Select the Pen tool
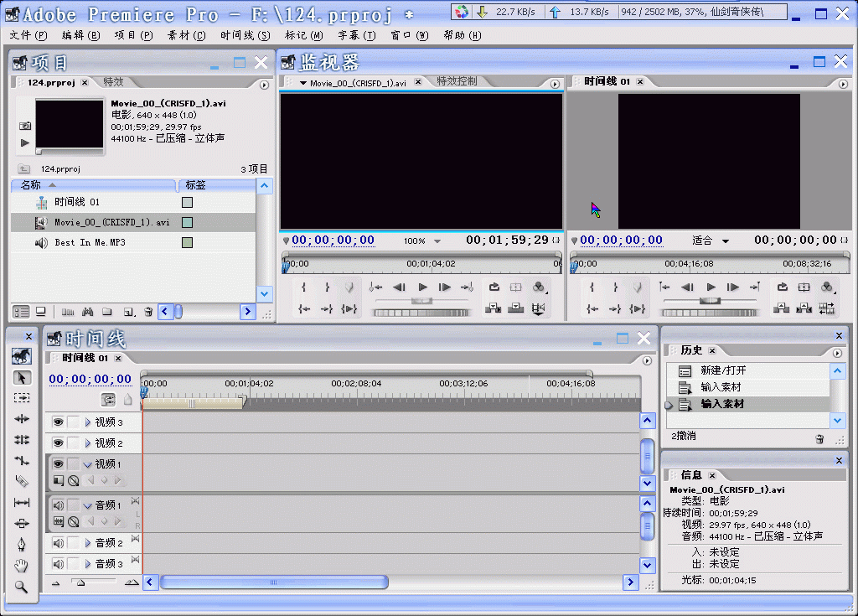This screenshot has height=616, width=858. pyautogui.click(x=21, y=544)
